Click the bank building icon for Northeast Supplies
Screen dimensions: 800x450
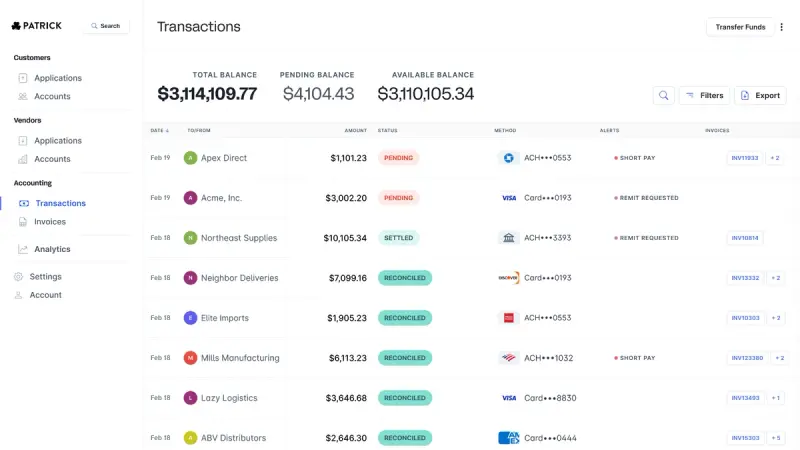pos(508,238)
